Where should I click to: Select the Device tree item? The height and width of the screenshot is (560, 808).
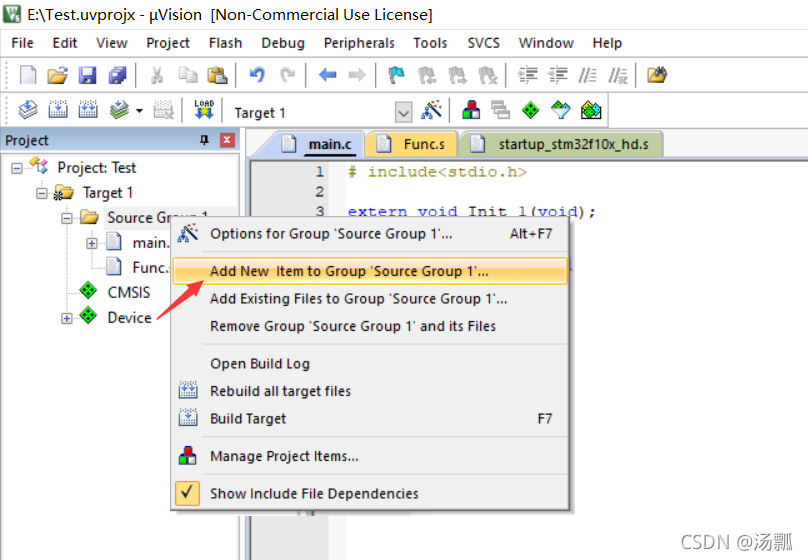pyautogui.click(x=129, y=317)
